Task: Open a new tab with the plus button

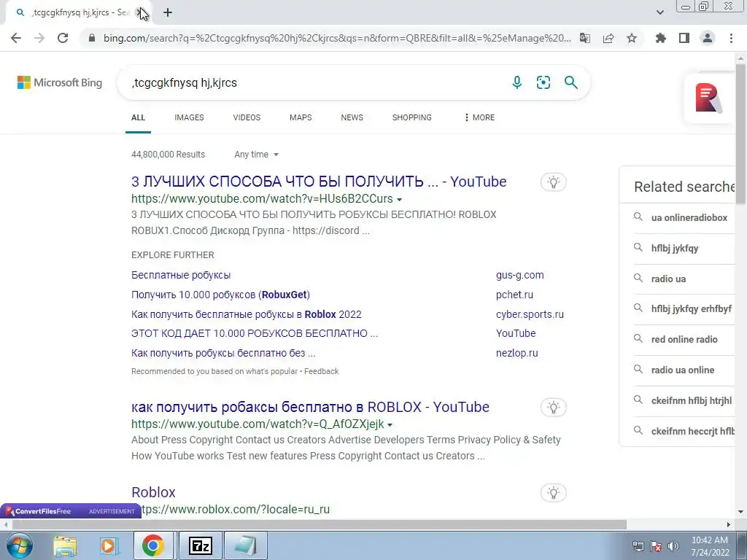Action: point(168,12)
